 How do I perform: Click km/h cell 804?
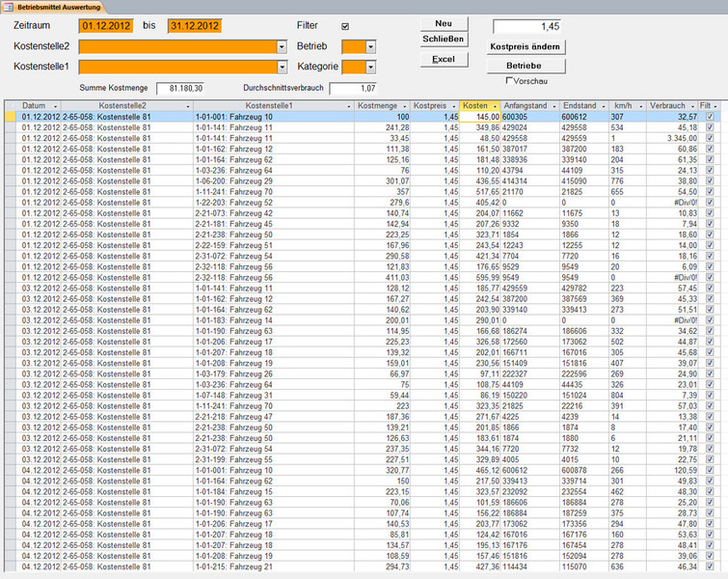pyautogui.click(x=628, y=395)
